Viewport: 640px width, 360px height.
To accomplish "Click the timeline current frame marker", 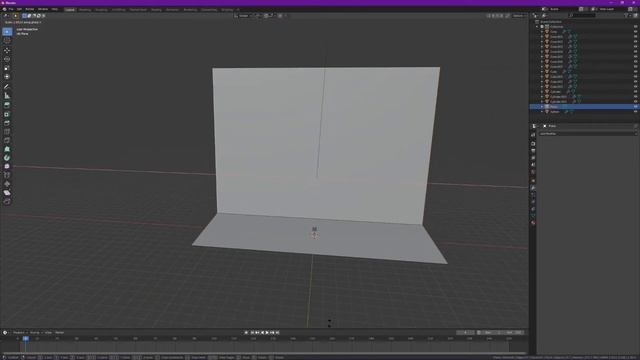I will (x=26, y=338).
